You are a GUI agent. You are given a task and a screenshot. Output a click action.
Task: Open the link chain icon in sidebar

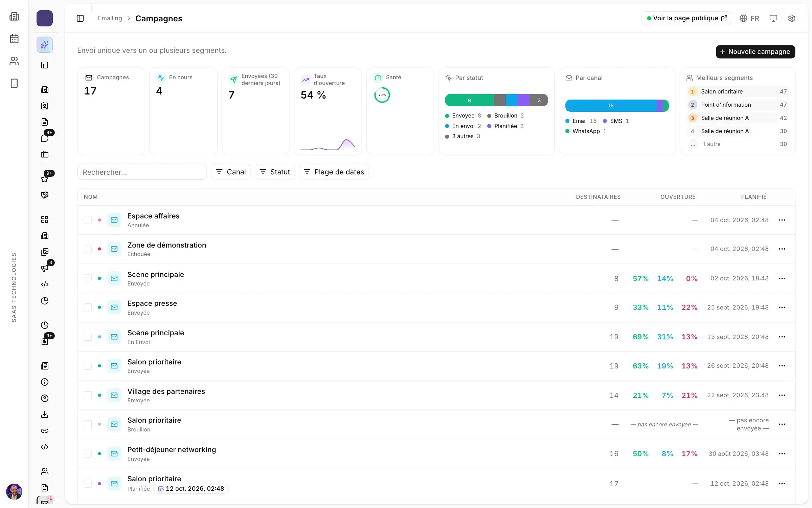45,431
